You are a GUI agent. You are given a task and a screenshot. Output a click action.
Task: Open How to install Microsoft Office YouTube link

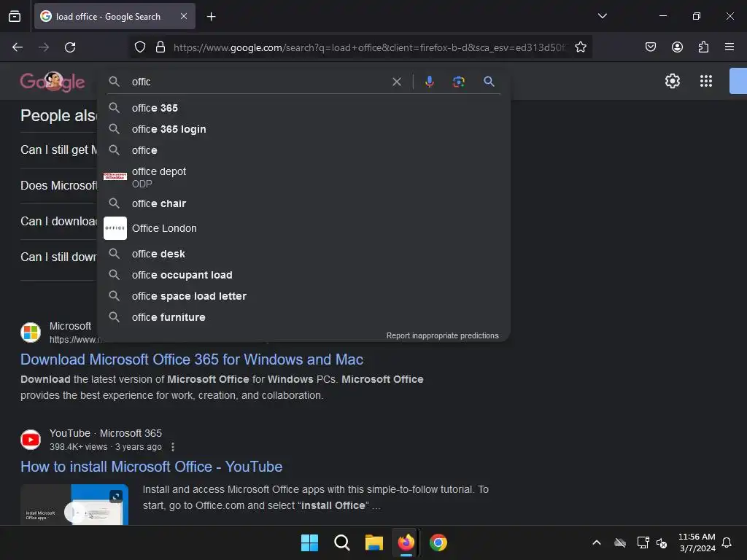[152, 467]
